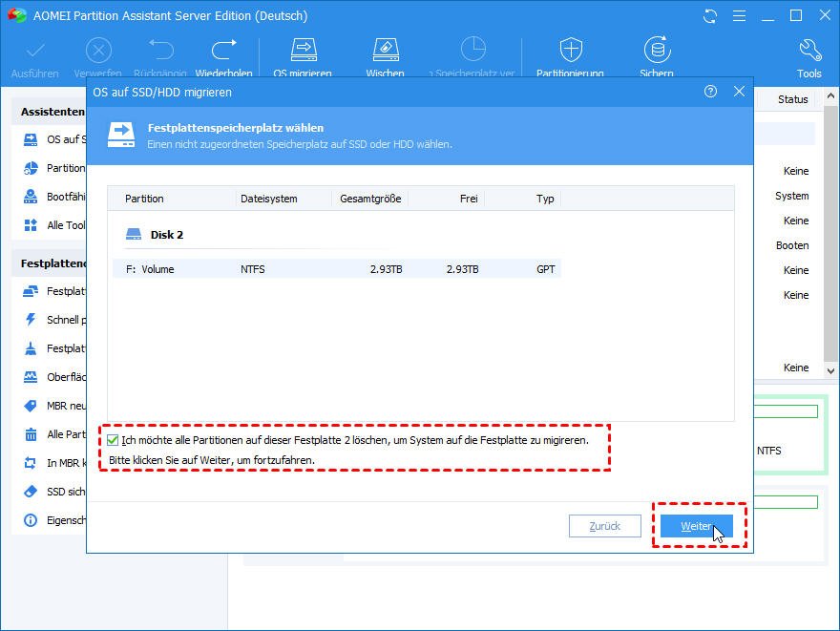Click the System status cell
840x631 pixels.
tap(791, 196)
